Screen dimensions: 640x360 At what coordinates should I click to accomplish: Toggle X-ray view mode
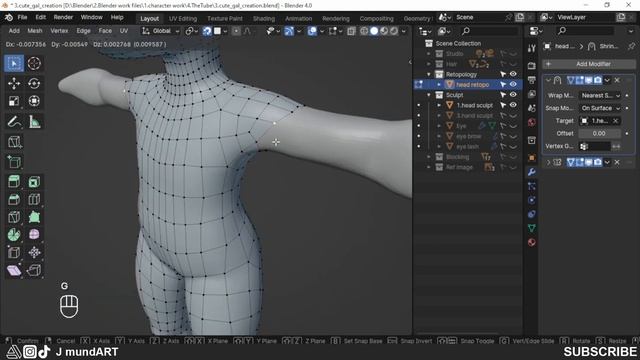pyautogui.click(x=351, y=31)
